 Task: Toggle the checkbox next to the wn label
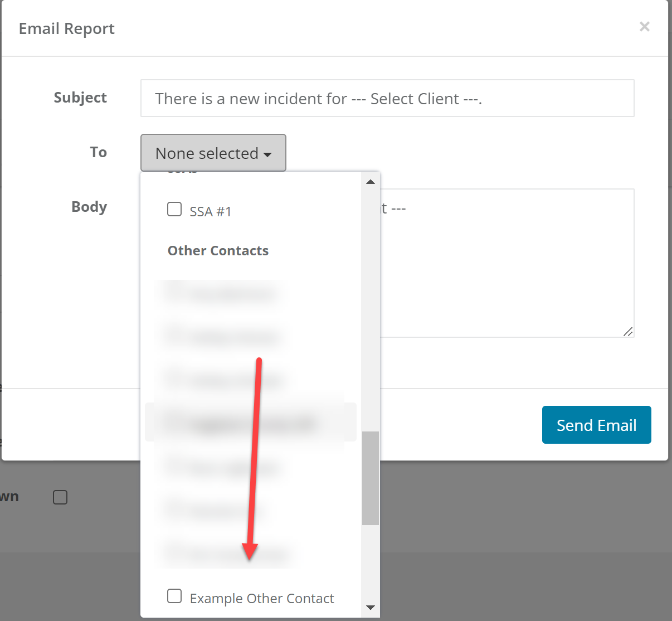coord(60,497)
